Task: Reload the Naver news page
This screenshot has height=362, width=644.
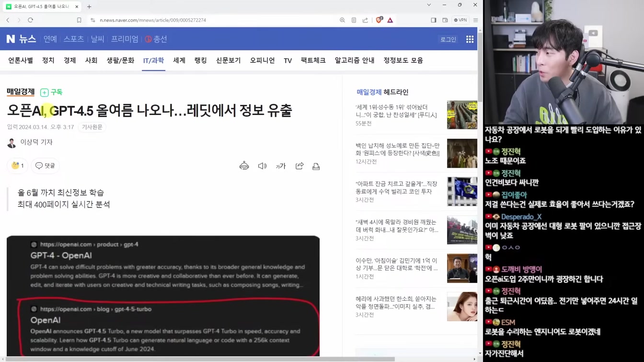Action: [x=30, y=20]
